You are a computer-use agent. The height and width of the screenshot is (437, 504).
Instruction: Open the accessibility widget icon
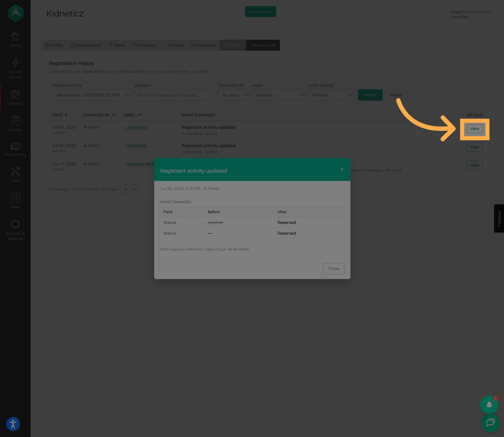pos(13,424)
